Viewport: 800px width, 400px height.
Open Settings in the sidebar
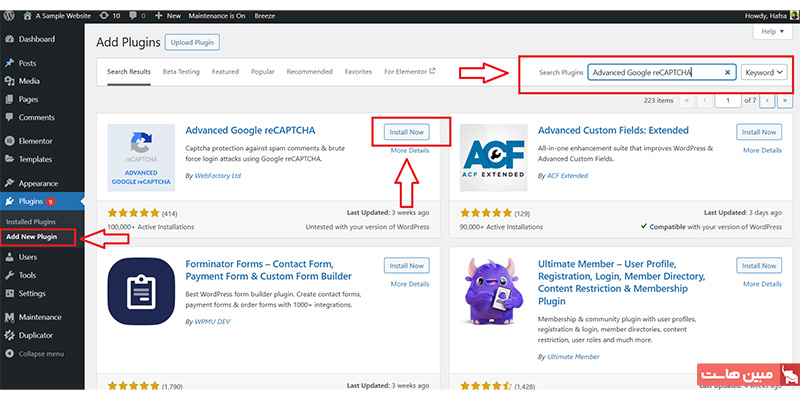pos(32,293)
